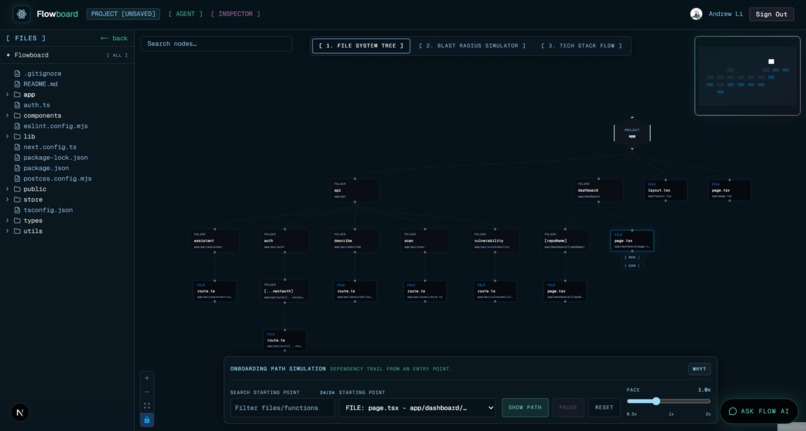Open package.json in file tree
Screen dimensions: 806x431
coord(46,168)
